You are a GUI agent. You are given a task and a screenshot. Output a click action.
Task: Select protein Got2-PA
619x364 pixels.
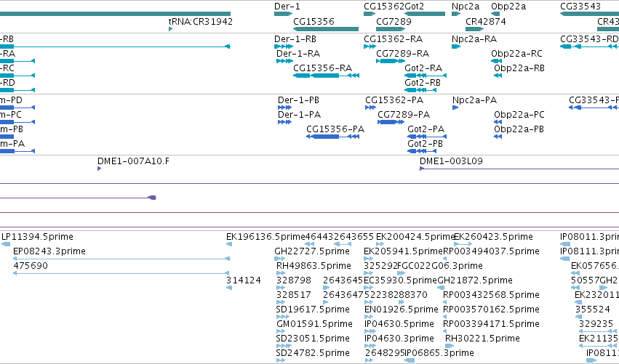click(x=427, y=137)
